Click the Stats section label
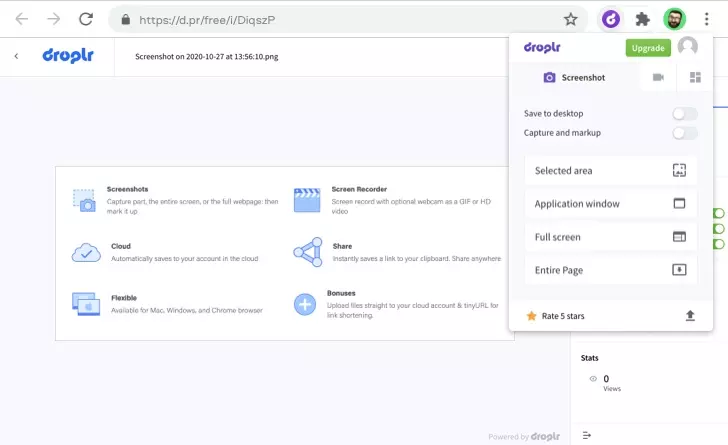 point(590,358)
